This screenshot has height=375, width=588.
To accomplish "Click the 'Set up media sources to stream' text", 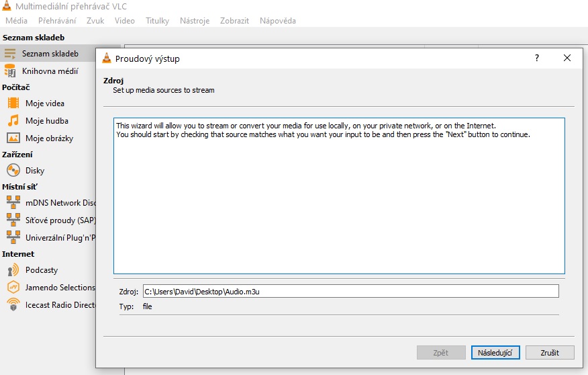I will pos(164,90).
